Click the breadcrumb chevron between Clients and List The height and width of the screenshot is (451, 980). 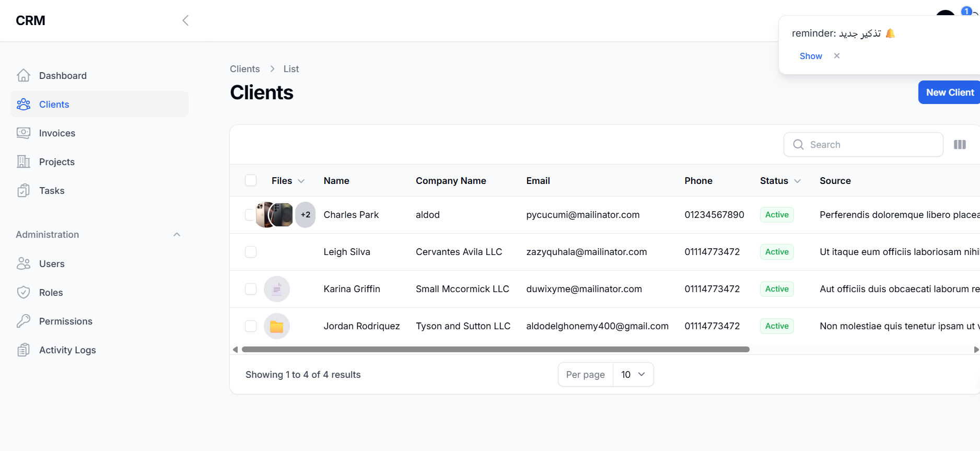272,69
